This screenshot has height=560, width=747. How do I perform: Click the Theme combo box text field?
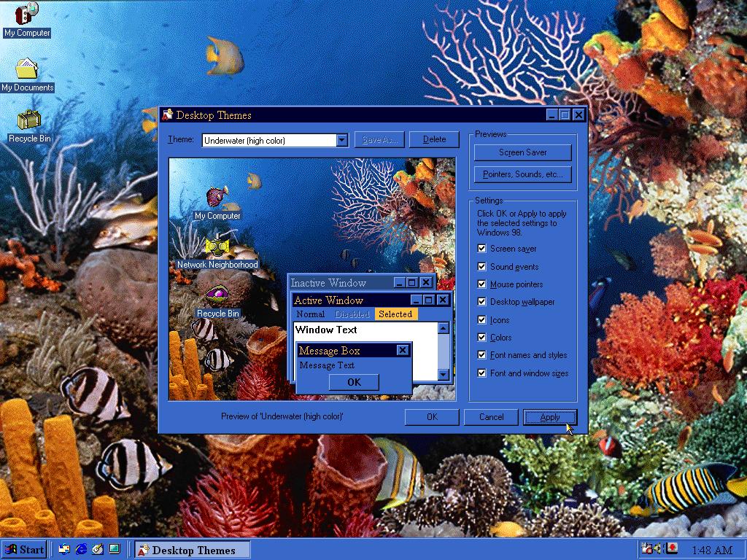pyautogui.click(x=269, y=140)
